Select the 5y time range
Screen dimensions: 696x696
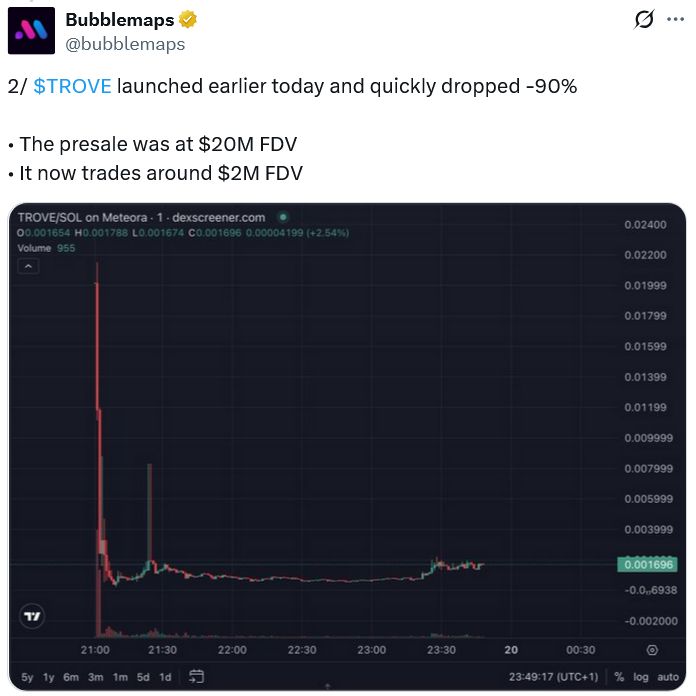(x=27, y=677)
